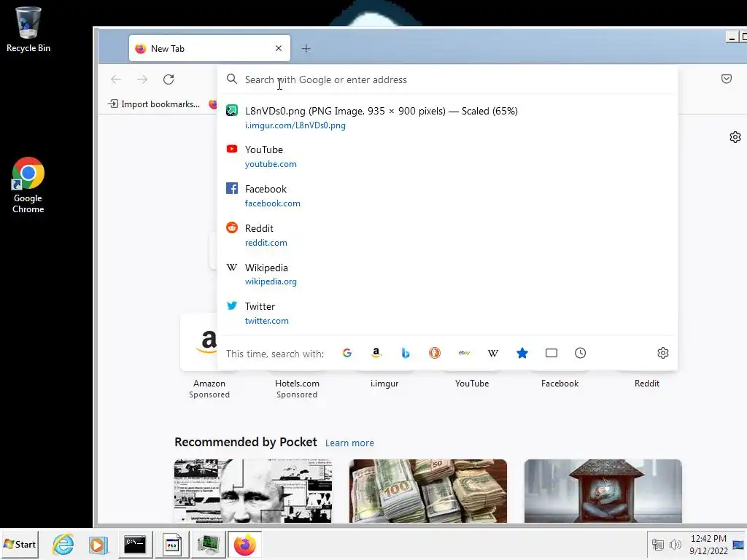Search this time with Google icon
Image resolution: width=747 pixels, height=560 pixels.
coord(347,353)
